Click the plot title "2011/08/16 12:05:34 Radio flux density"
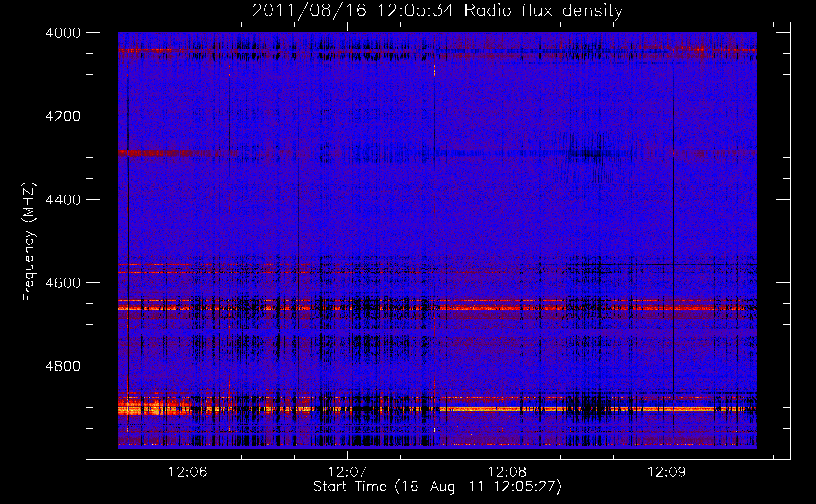816x504 pixels. 437,10
